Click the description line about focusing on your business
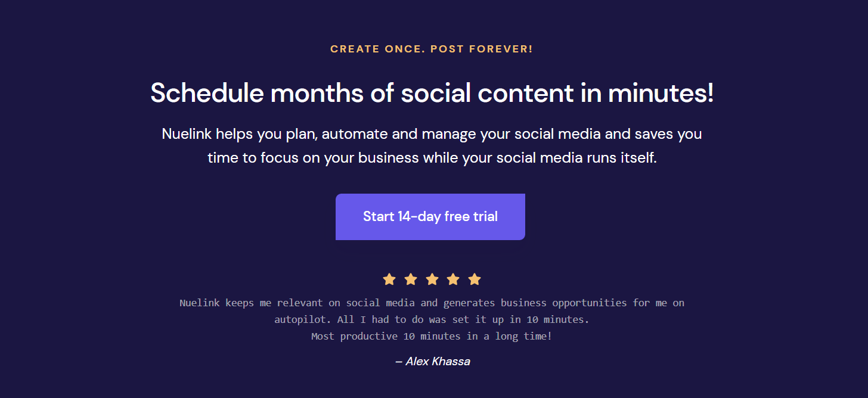Viewport: 868px width, 398px height. [x=432, y=158]
